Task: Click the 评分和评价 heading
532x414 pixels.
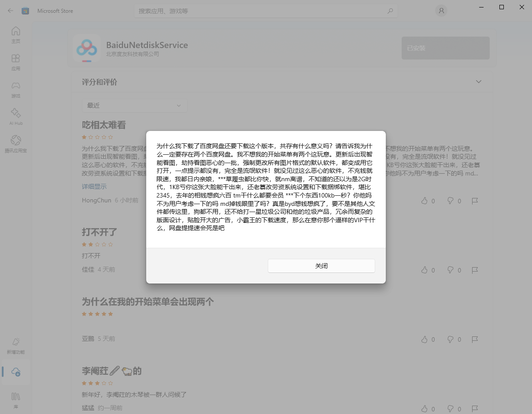Action: pos(100,82)
